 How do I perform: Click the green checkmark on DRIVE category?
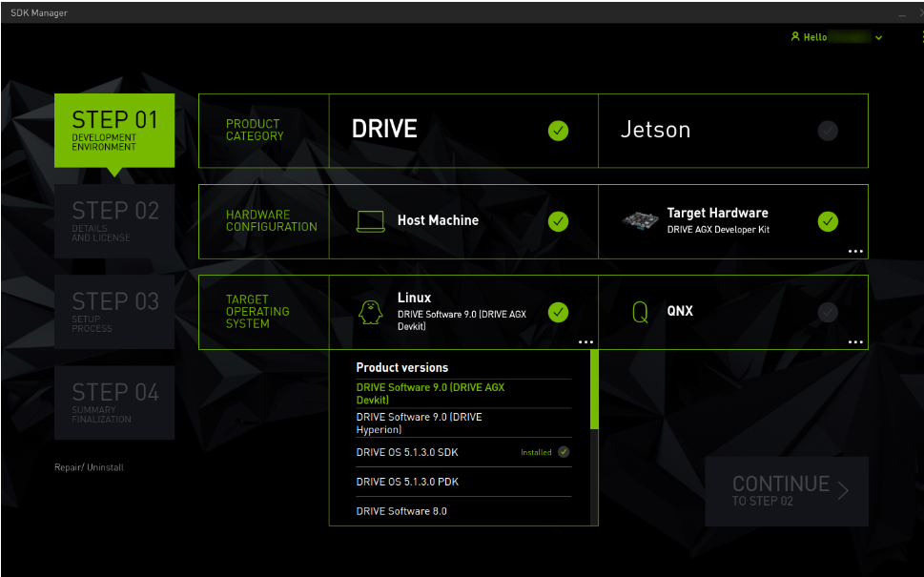point(558,130)
